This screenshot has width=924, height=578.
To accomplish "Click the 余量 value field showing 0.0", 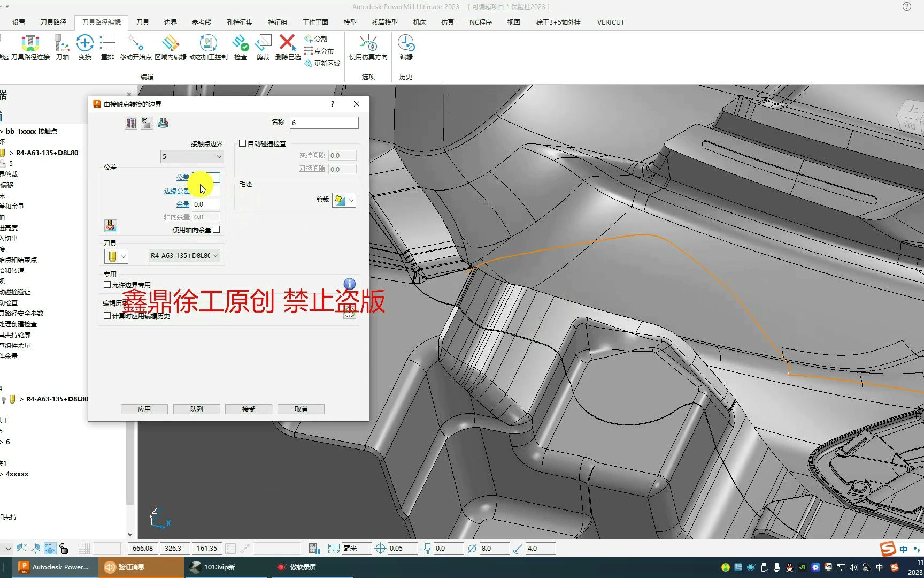I will coord(206,204).
